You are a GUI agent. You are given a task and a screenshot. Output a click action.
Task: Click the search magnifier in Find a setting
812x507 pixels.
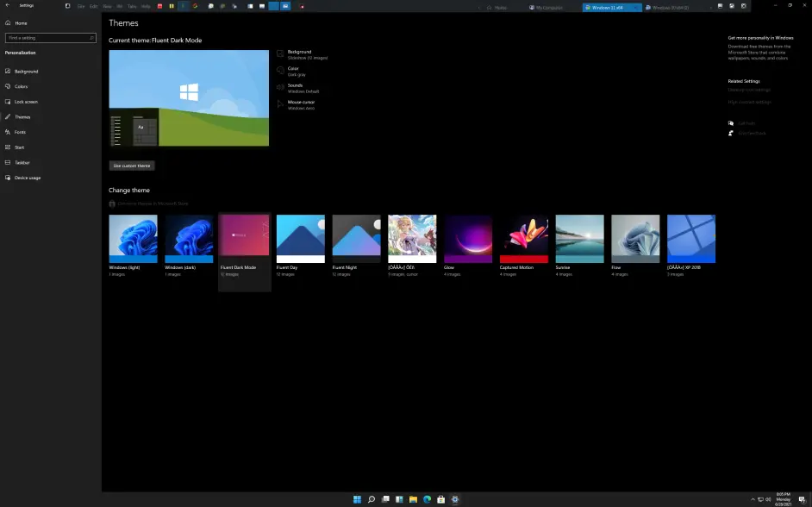[91, 38]
